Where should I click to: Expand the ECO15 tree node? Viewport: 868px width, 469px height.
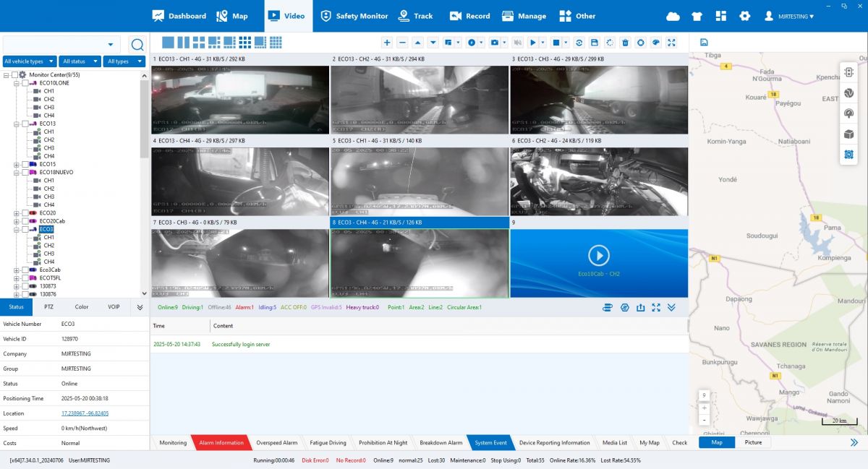point(16,165)
